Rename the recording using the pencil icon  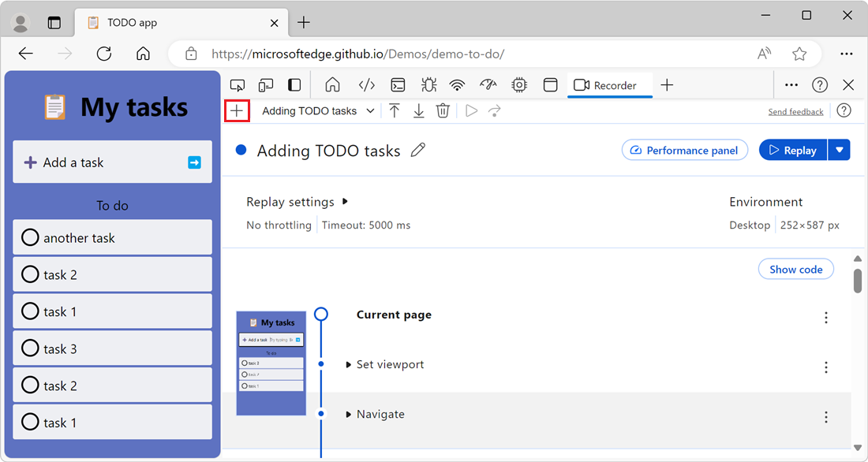tap(418, 151)
